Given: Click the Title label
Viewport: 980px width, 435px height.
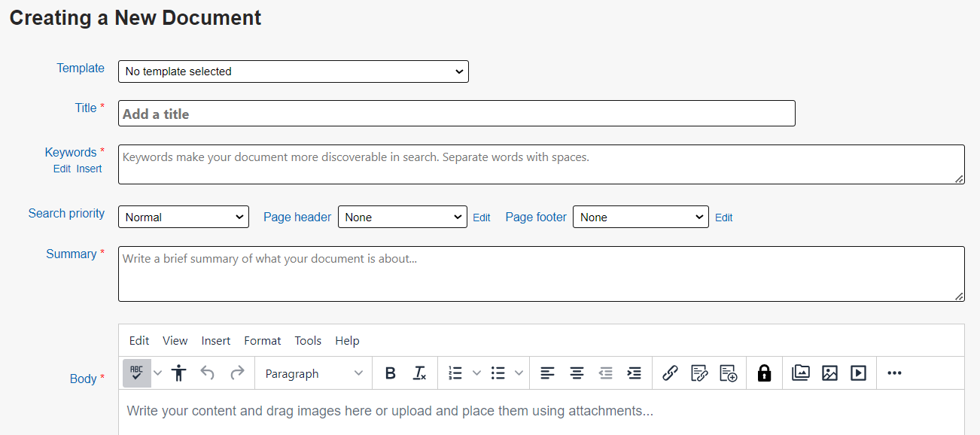Looking at the screenshot, I should 86,108.
